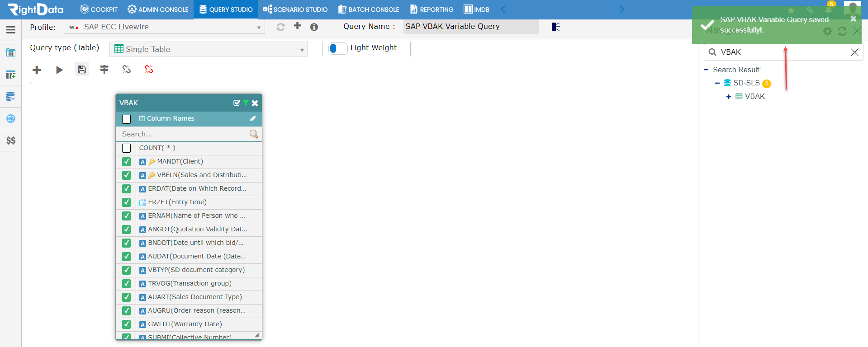868x347 pixels.
Task: Remove the VBAK table box from canvas
Action: [255, 103]
